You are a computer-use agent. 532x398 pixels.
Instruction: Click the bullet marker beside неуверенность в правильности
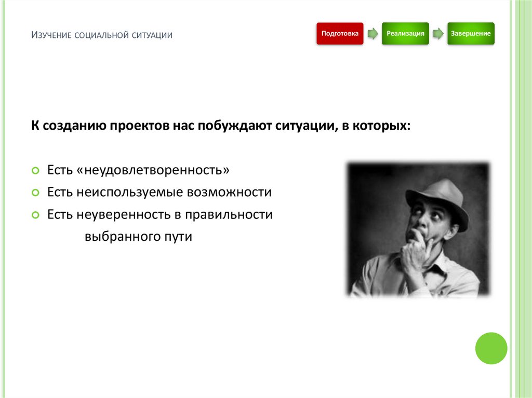click(x=35, y=214)
